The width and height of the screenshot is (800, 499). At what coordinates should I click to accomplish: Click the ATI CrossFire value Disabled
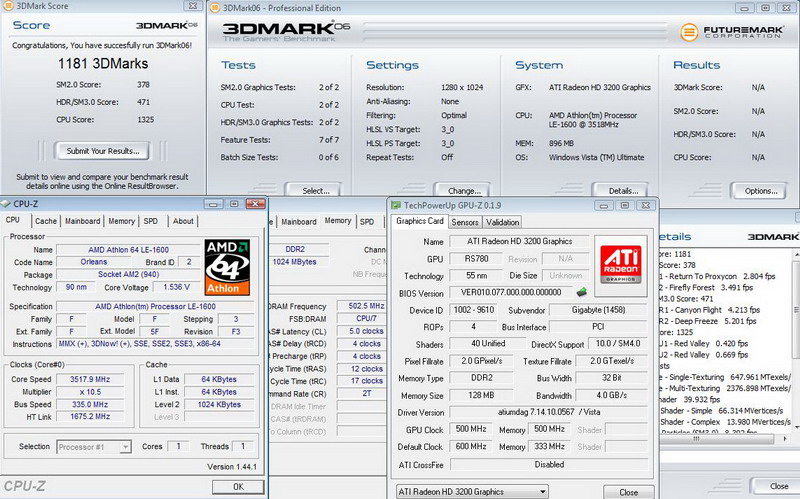coord(549,465)
